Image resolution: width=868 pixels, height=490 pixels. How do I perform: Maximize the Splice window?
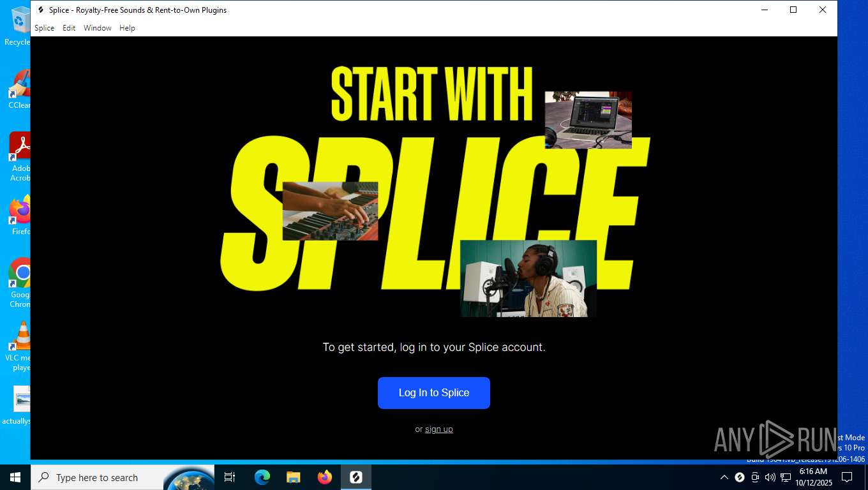[793, 10]
